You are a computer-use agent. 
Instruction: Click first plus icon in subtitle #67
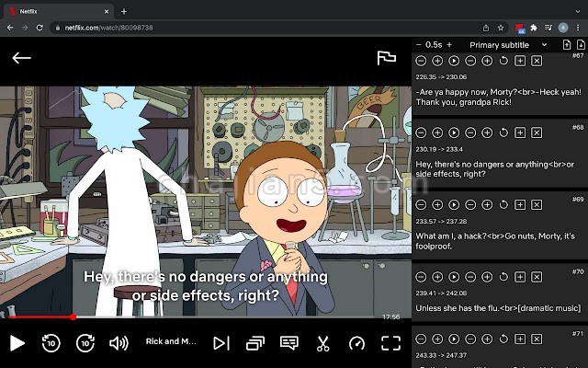click(x=437, y=61)
